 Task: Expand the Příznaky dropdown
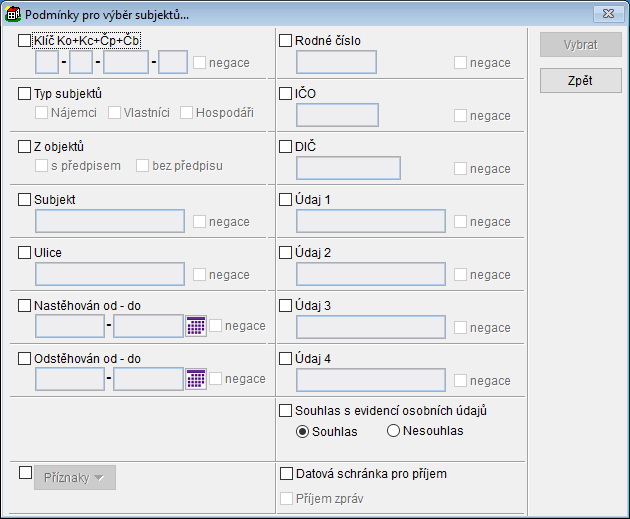(x=76, y=478)
